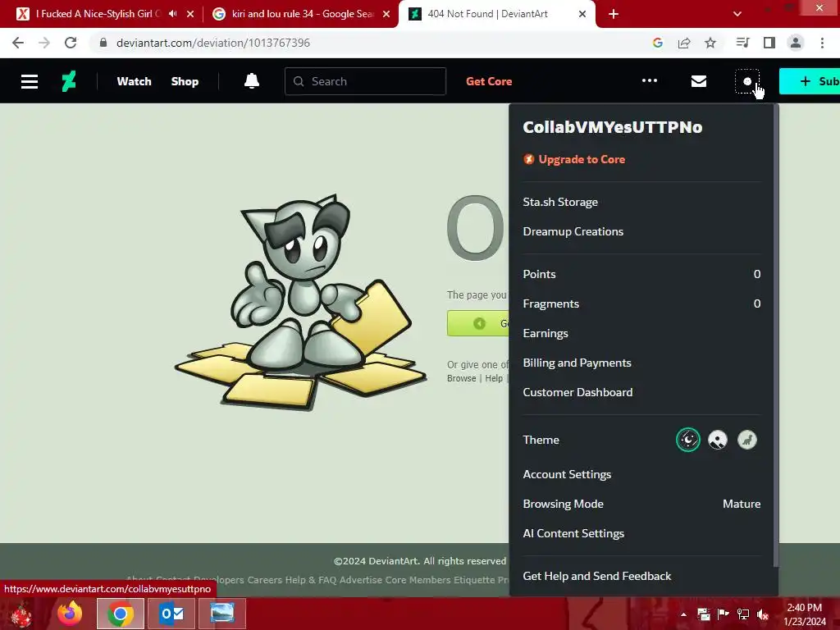Open Account Settings
This screenshot has height=630, width=840.
tap(567, 474)
